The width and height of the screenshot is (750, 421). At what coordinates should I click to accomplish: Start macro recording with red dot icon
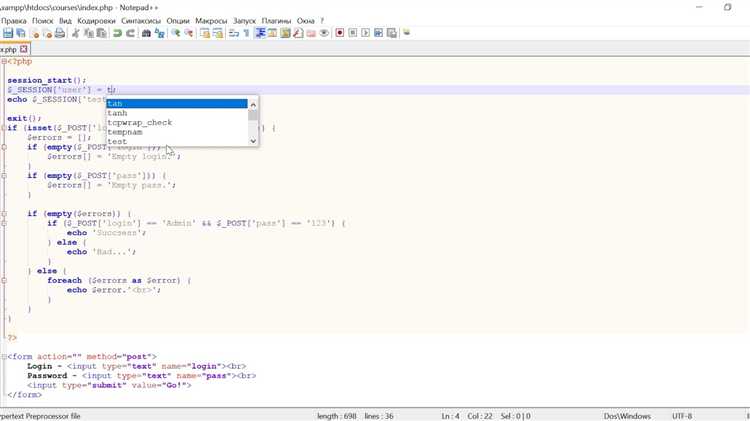pos(340,33)
